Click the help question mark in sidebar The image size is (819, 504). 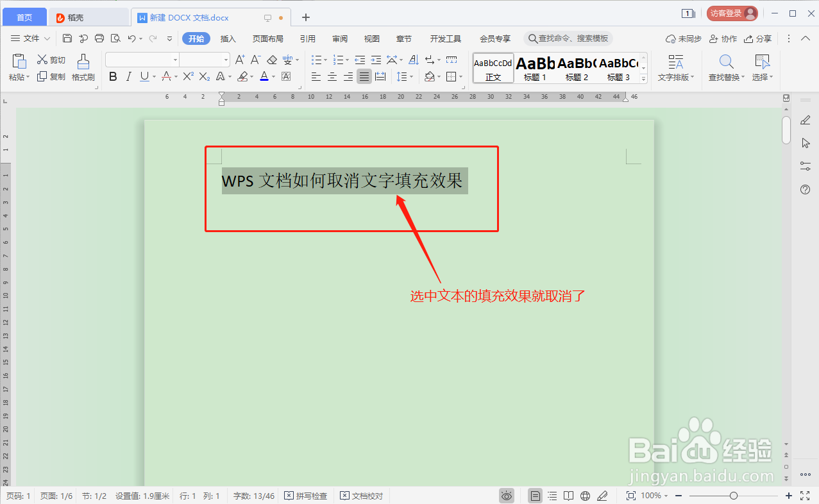click(806, 189)
